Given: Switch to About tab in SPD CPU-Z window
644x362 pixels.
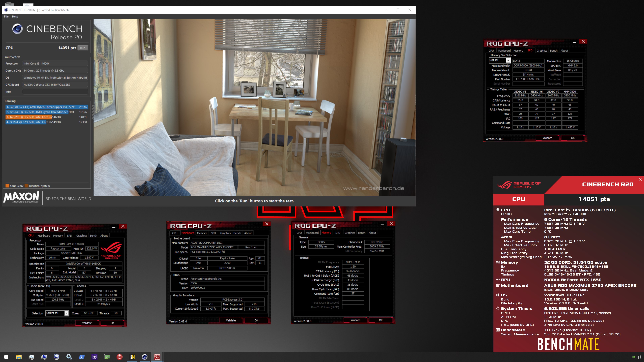Looking at the screenshot, I should [564, 50].
